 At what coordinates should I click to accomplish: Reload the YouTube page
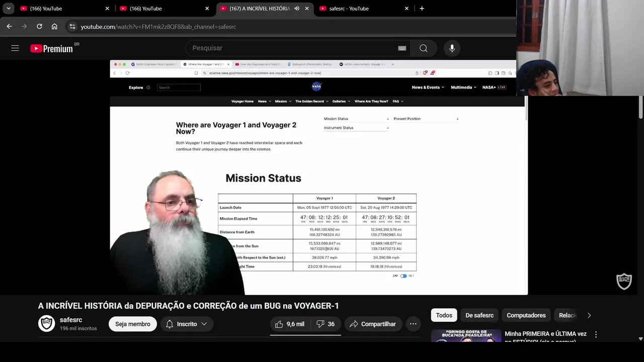click(x=39, y=27)
